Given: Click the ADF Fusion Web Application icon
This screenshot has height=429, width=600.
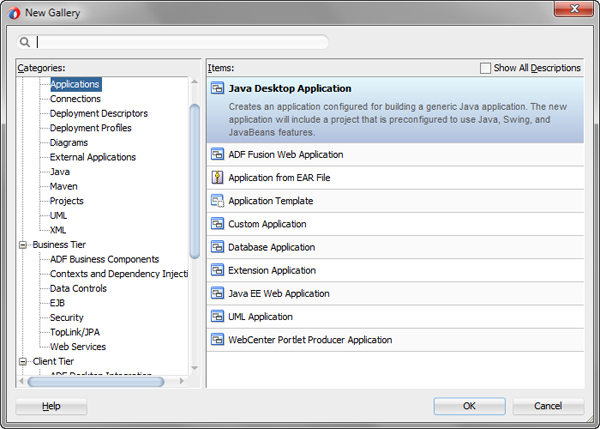Looking at the screenshot, I should pos(217,155).
